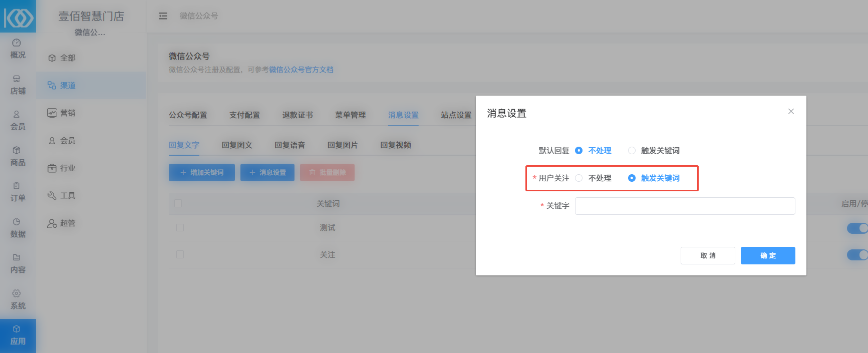Open the 概况 overview sidebar icon
This screenshot has width=868, height=353.
[x=18, y=49]
